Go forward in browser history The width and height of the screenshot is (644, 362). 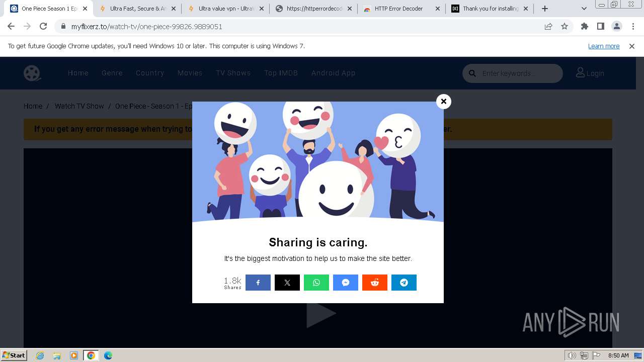27,26
